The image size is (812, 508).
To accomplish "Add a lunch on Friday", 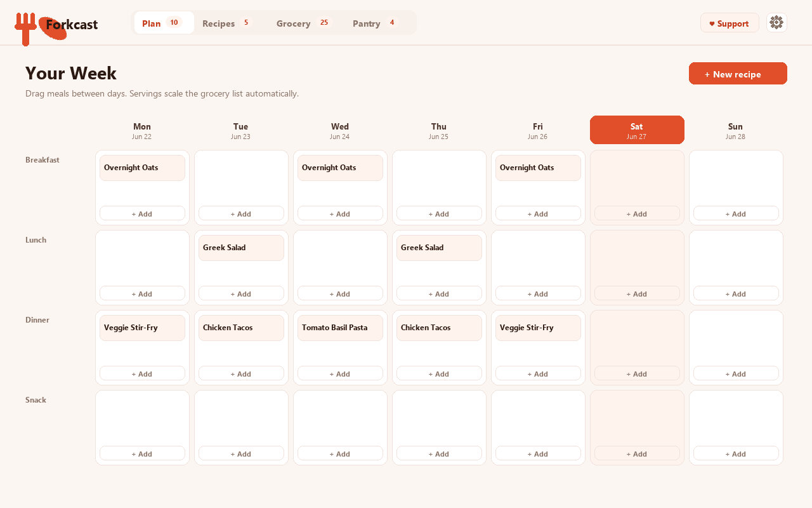I will pyautogui.click(x=538, y=293).
